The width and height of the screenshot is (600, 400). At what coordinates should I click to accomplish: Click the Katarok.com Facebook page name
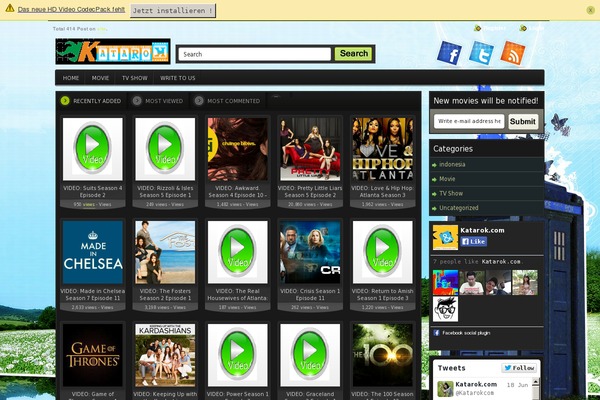[x=482, y=230]
